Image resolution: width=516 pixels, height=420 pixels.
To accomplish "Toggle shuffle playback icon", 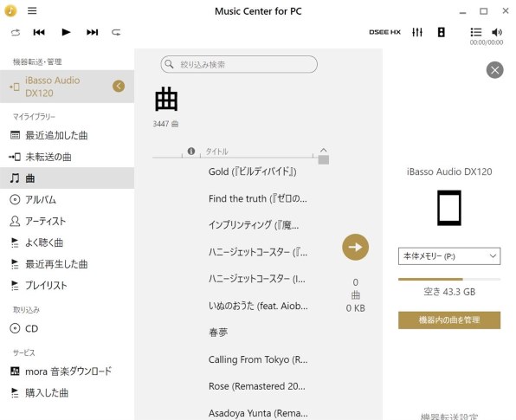I will [x=16, y=32].
